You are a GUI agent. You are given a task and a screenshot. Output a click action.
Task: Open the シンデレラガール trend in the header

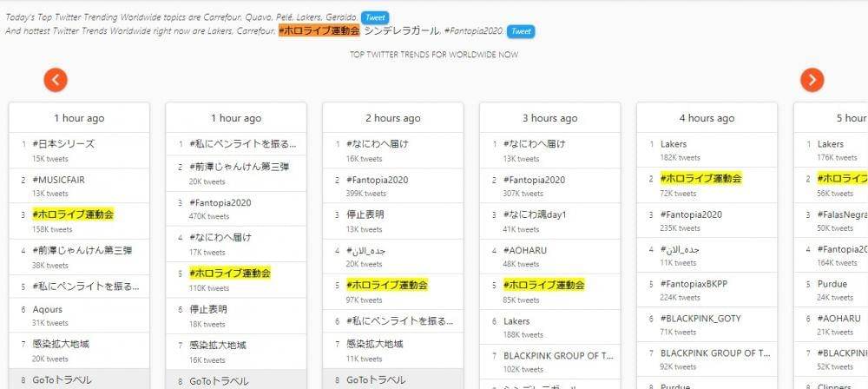click(x=401, y=31)
